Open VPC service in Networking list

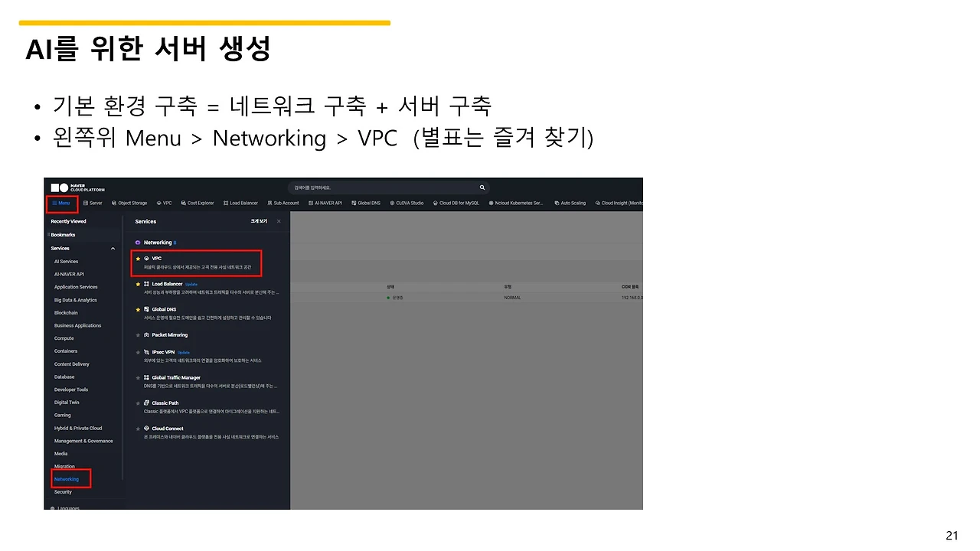click(x=156, y=259)
